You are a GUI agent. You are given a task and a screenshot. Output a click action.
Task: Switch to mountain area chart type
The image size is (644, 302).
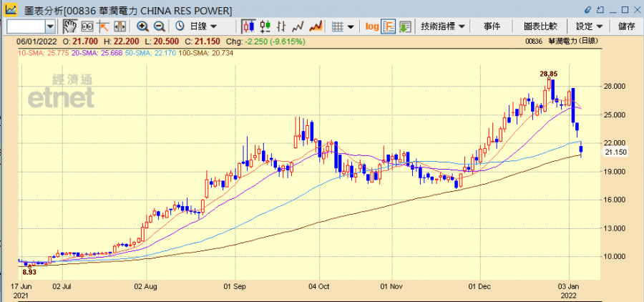pyautogui.click(x=316, y=26)
